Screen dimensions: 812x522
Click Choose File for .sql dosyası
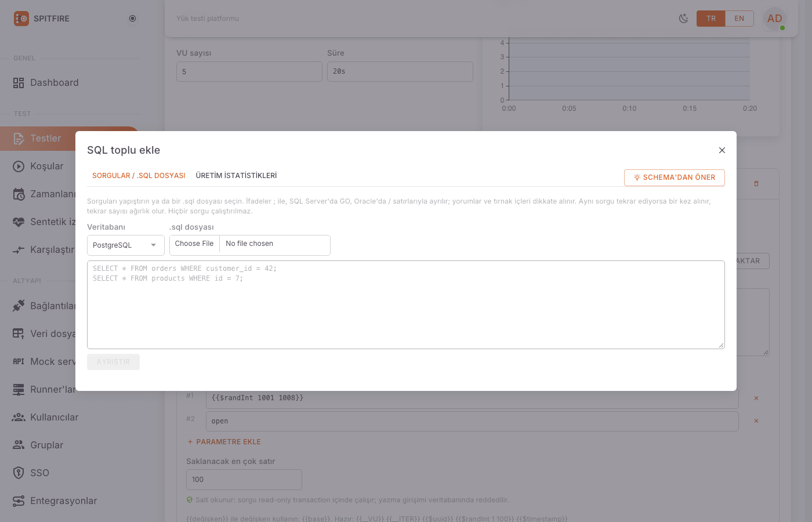tap(194, 244)
